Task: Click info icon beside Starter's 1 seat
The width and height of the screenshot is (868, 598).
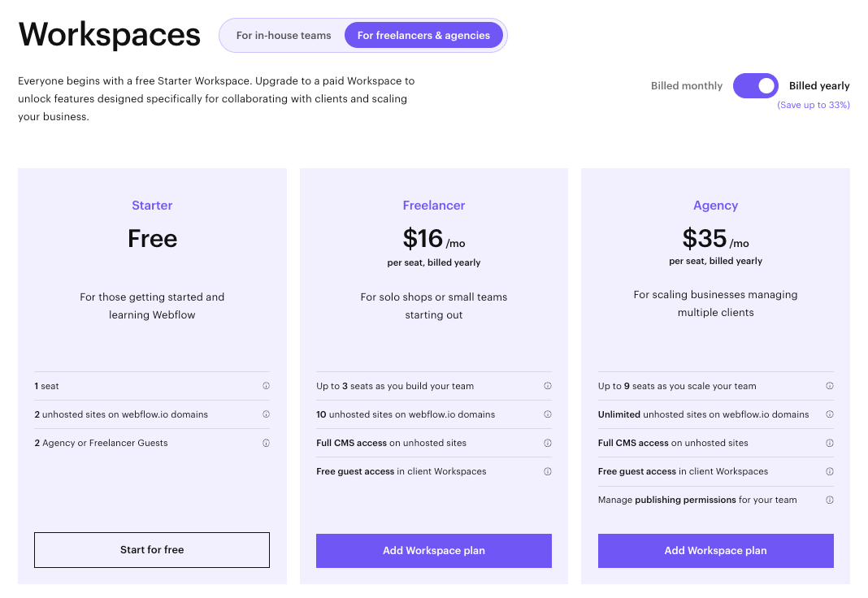Action: point(266,386)
